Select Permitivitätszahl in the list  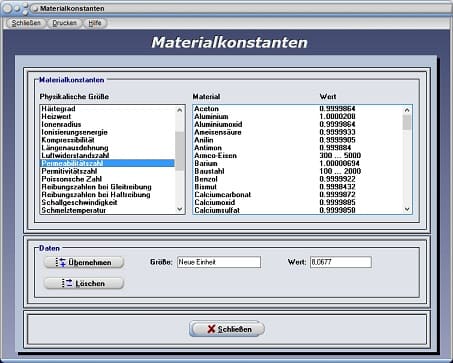[107, 171]
